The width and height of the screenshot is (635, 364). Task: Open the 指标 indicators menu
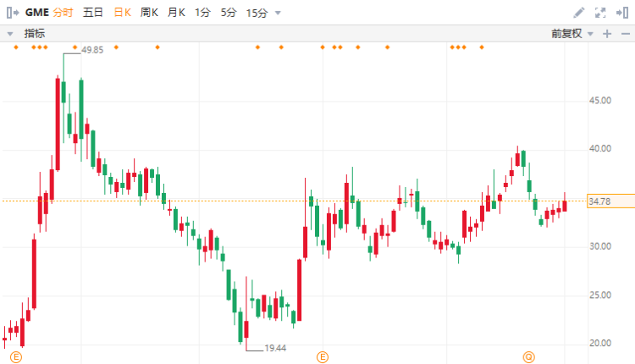tap(35, 34)
